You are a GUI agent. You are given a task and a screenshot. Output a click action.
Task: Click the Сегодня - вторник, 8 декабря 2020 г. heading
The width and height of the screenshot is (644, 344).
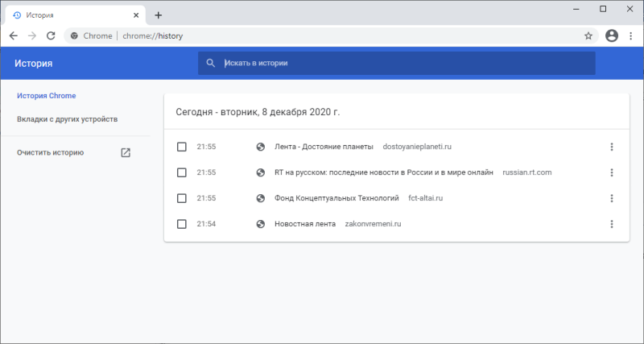click(x=258, y=112)
